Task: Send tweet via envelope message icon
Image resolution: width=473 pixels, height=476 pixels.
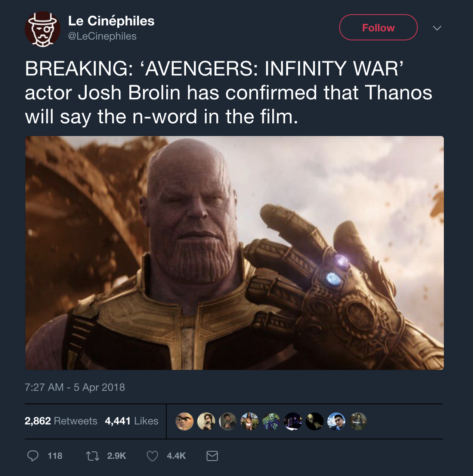Action: pos(212,456)
